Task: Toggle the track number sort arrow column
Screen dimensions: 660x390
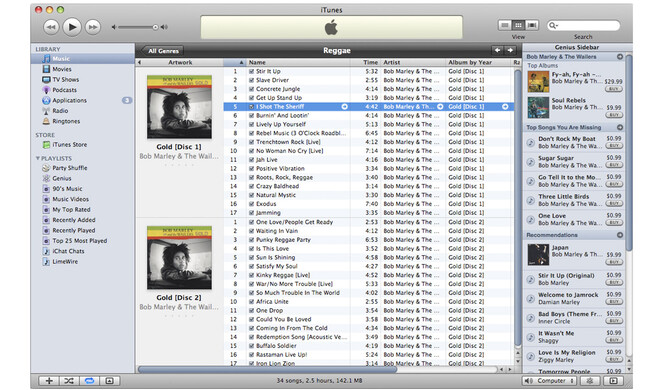Action: [234, 62]
